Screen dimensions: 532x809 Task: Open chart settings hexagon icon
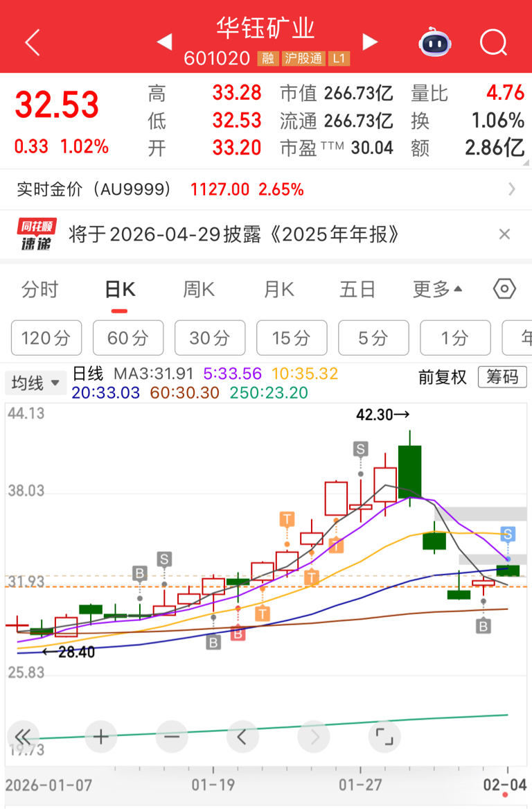[504, 289]
